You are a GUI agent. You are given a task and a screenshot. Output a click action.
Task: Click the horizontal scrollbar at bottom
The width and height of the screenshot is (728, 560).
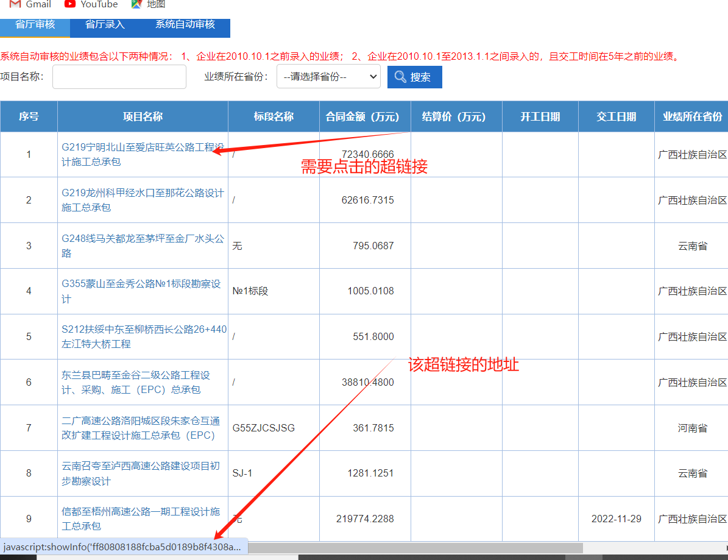point(414,548)
